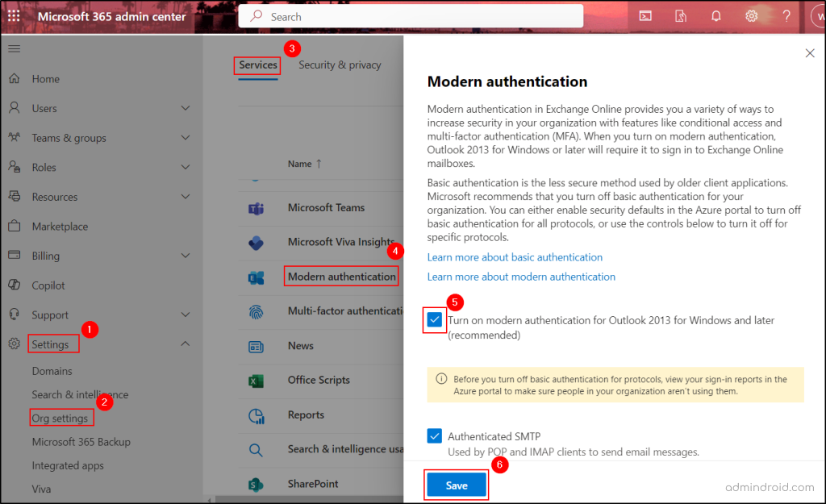Viewport: 826px width, 504px height.
Task: Click the Search & intelligence magnifier icon
Action: pyautogui.click(x=256, y=450)
